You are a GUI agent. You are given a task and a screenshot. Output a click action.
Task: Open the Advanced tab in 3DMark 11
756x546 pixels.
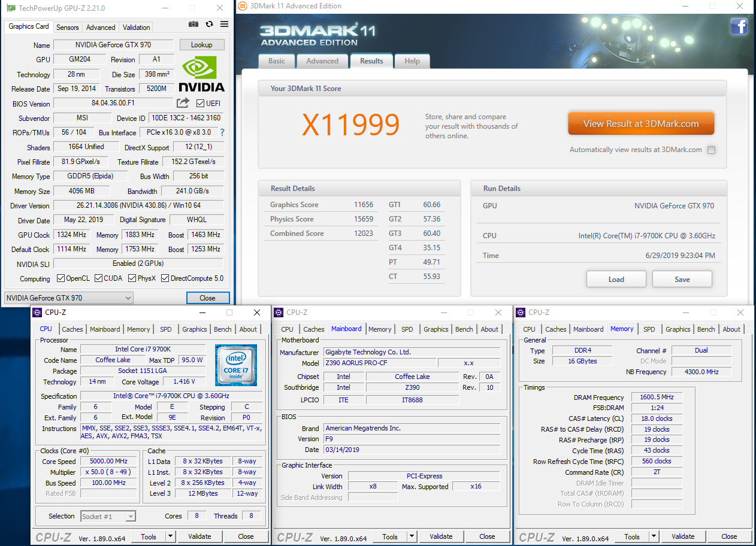322,61
